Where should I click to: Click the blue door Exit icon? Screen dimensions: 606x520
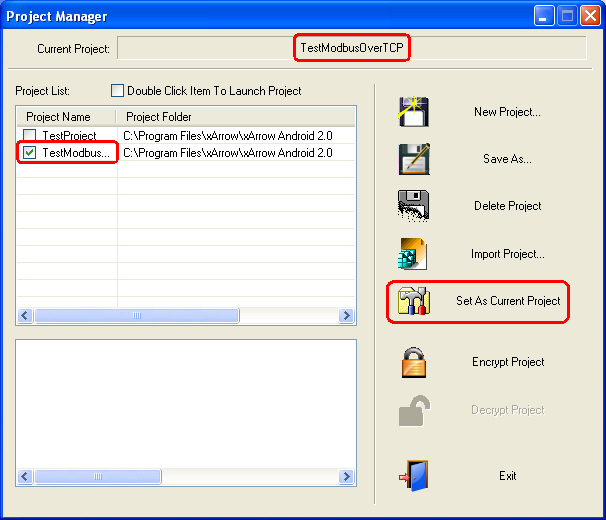(414, 476)
